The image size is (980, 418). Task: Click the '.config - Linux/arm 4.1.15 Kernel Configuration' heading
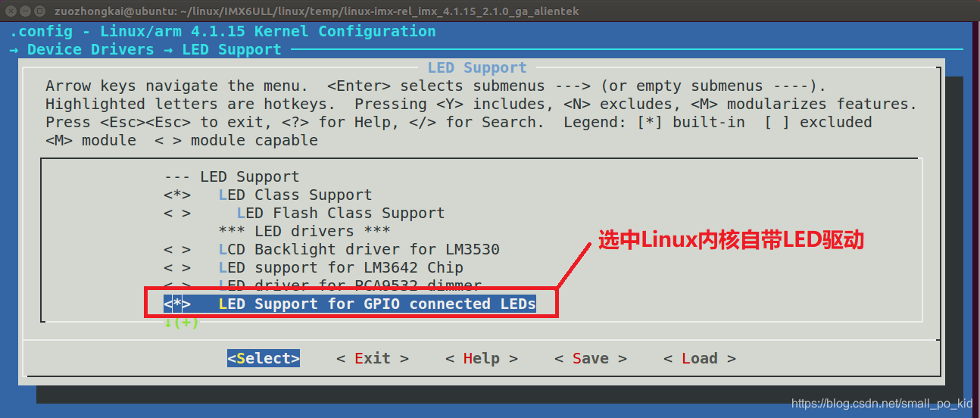tap(223, 31)
